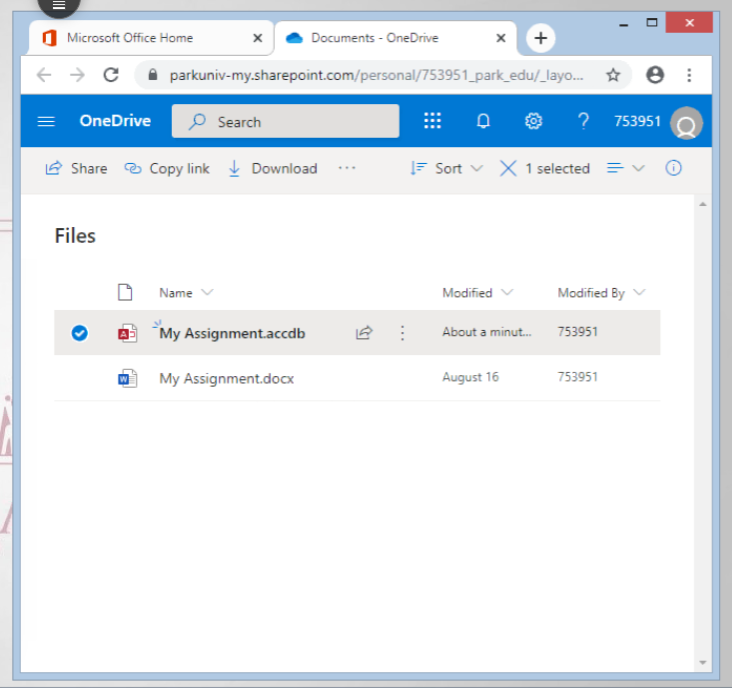Screen dimensions: 732x688
Task: Click the Copy link button
Action: point(167,168)
